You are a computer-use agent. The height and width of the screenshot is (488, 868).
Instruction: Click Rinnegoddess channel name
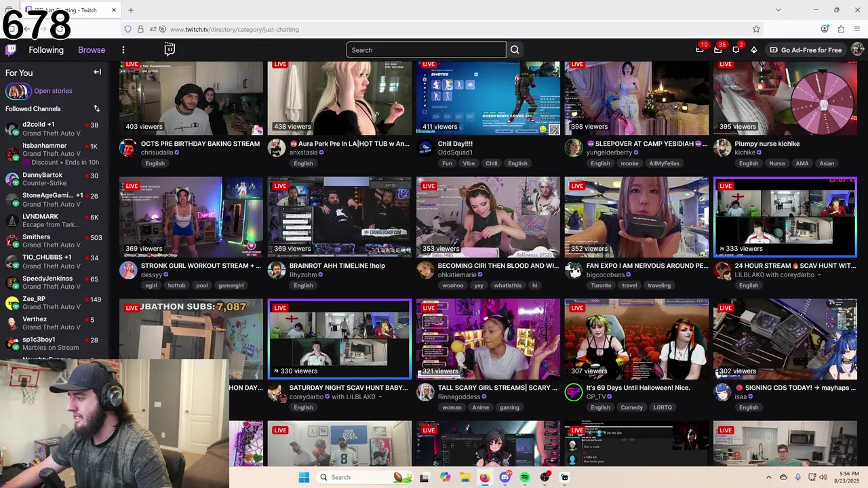pyautogui.click(x=459, y=396)
